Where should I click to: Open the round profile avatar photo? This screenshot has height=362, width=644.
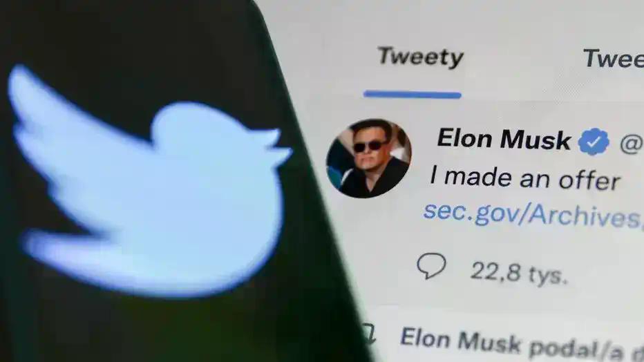[368, 158]
